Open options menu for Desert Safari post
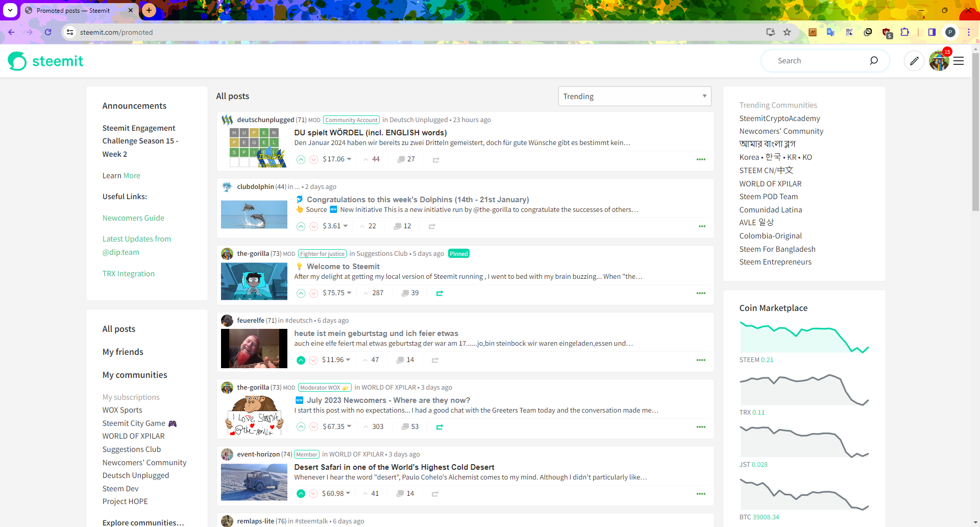The image size is (980, 527). [x=701, y=494]
